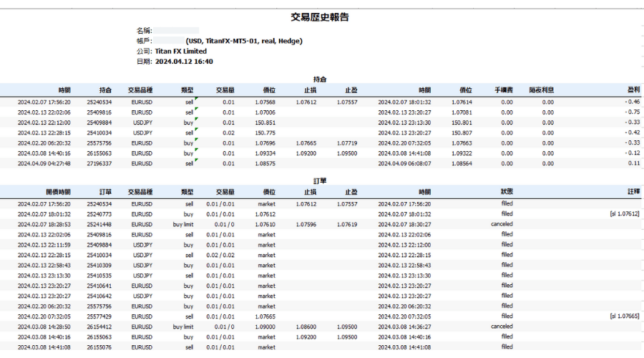The height and width of the screenshot is (358, 644).
Task: Click green marker on position 25409884 buy cell
Action: [x=195, y=120]
